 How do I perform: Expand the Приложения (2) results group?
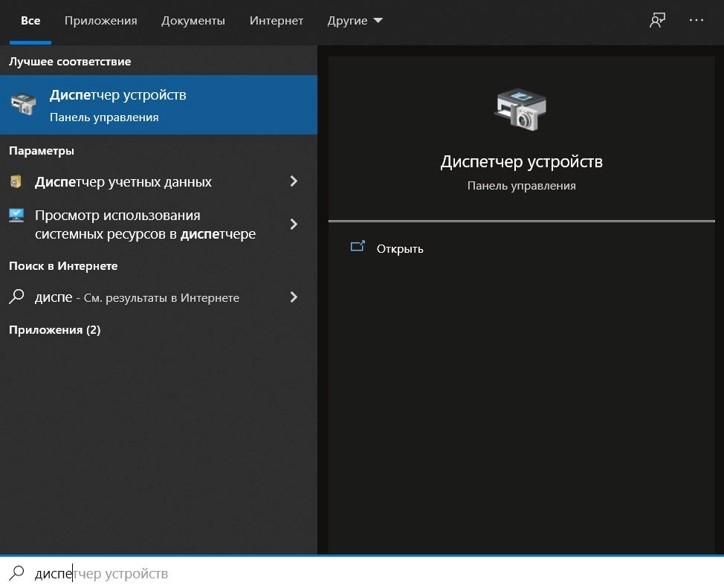[x=54, y=330]
